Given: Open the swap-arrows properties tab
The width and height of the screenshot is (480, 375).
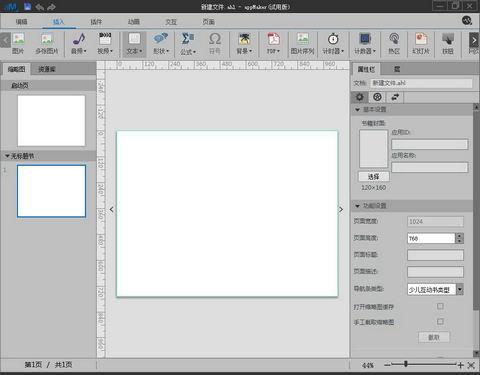Looking at the screenshot, I should pos(395,97).
